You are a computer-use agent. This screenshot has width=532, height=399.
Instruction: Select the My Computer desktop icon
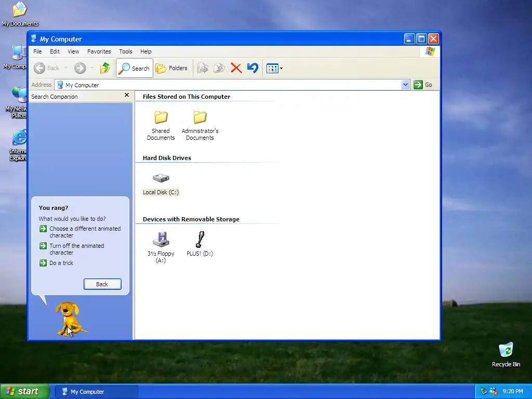click(15, 57)
